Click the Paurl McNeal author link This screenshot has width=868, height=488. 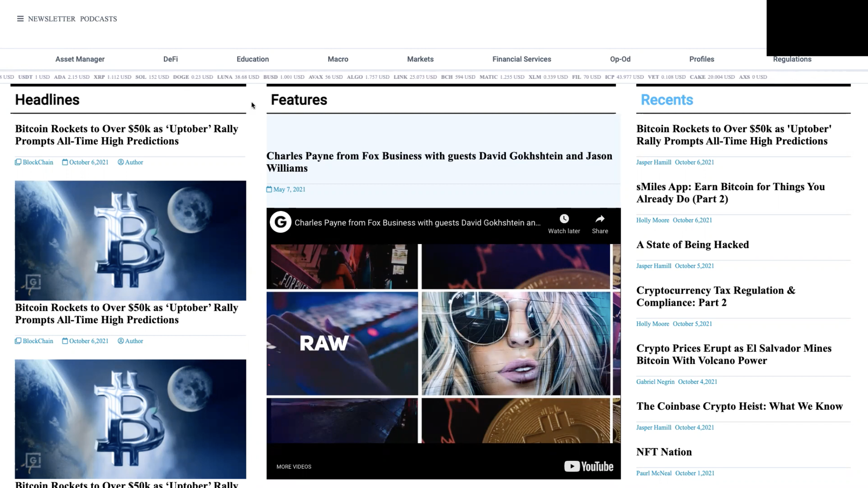(654, 474)
